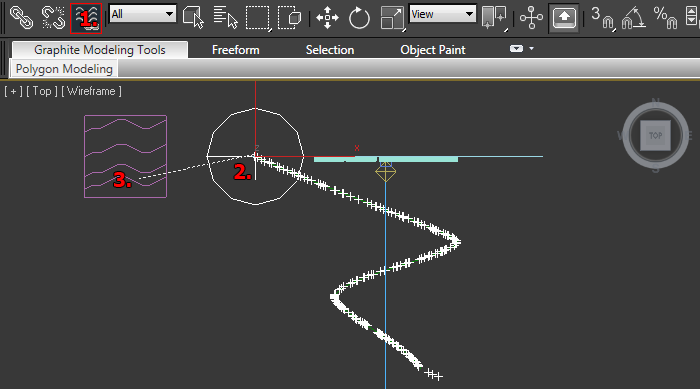This screenshot has width=700, height=389.
Task: Open the Object Paint tab
Action: 433,50
